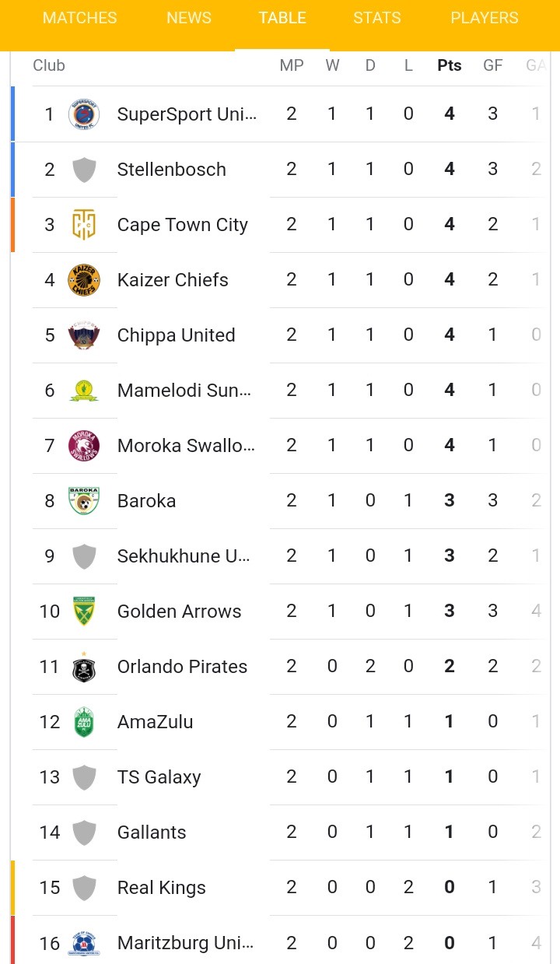Click the SuperSport United club crest
This screenshot has height=964, width=560.
tap(84, 114)
